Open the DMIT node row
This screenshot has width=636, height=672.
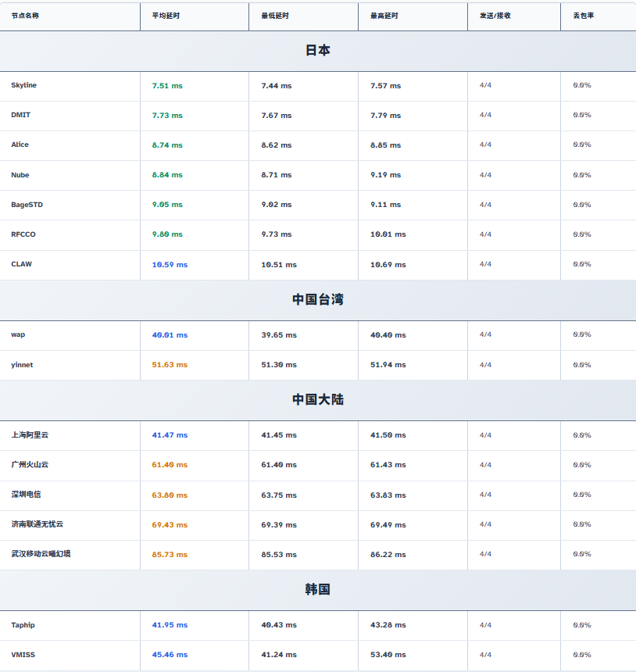click(21, 115)
